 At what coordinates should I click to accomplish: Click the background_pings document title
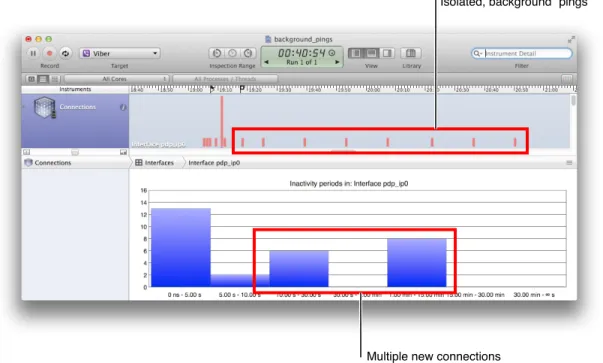click(303, 39)
